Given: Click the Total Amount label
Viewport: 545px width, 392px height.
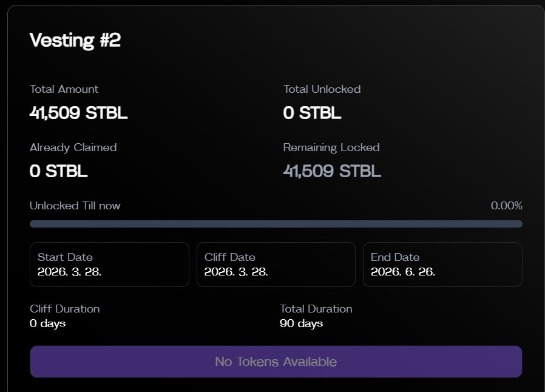Looking at the screenshot, I should click(64, 89).
